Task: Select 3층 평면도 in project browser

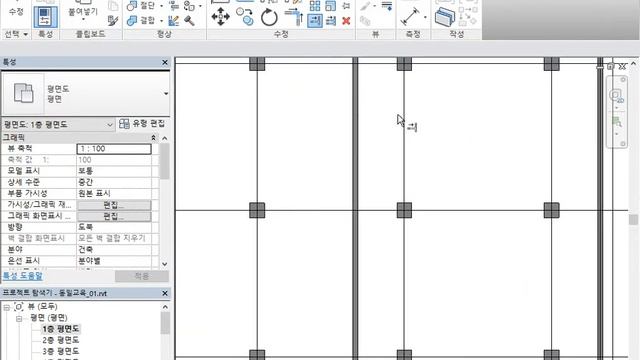Action: [x=60, y=351]
